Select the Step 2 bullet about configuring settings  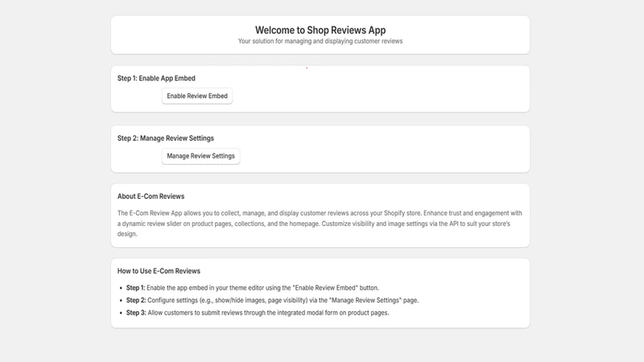click(x=272, y=300)
